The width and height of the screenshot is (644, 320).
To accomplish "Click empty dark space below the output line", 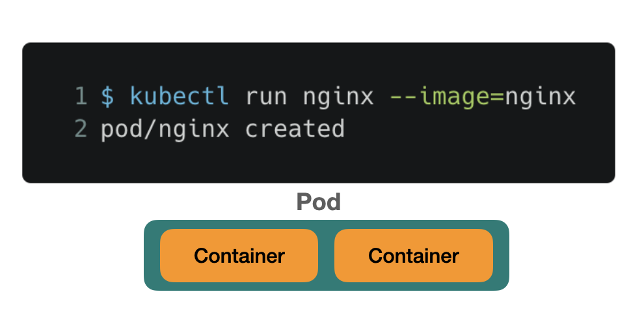I will [x=319, y=163].
